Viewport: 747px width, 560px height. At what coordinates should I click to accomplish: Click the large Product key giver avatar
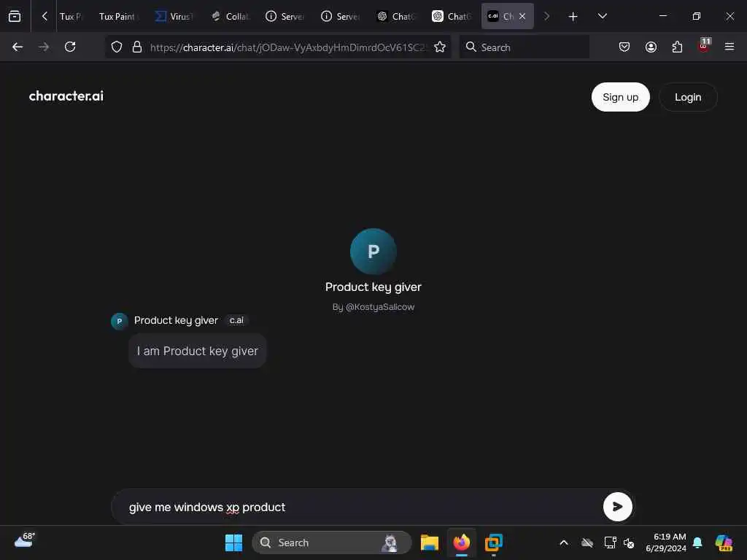coord(373,252)
